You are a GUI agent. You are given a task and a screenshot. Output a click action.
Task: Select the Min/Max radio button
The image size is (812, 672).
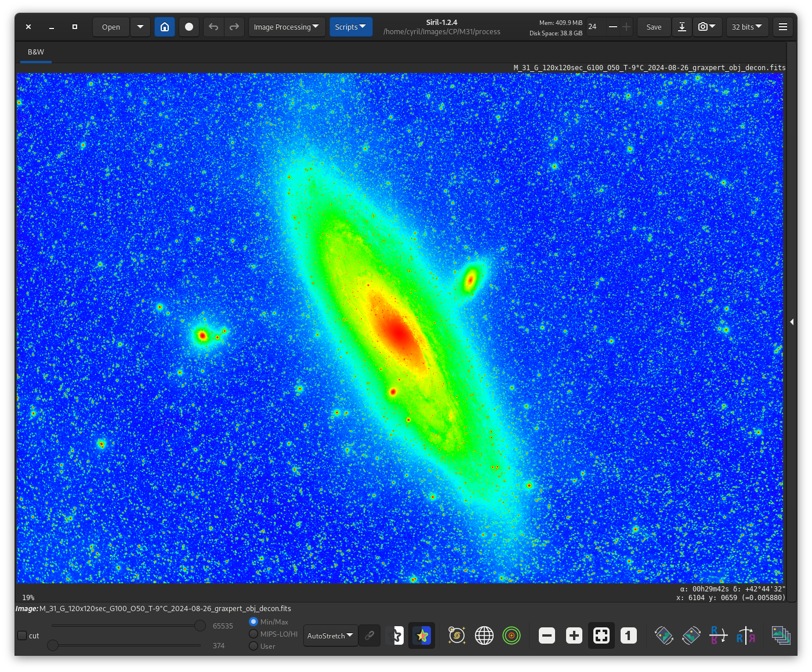click(253, 622)
